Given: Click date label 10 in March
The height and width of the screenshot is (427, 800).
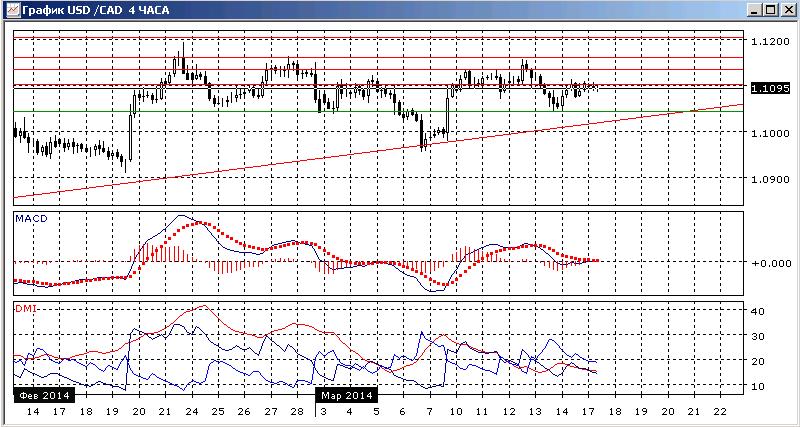Looking at the screenshot, I should [456, 411].
